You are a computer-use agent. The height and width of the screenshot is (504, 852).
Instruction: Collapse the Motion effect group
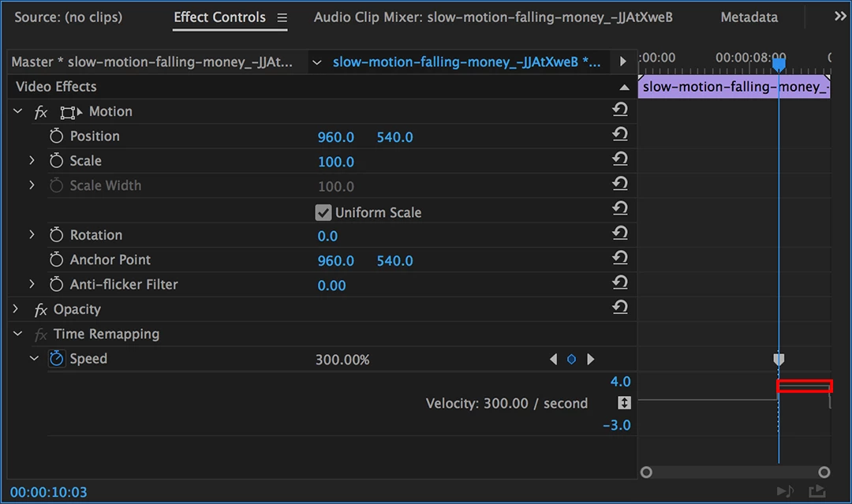(18, 111)
